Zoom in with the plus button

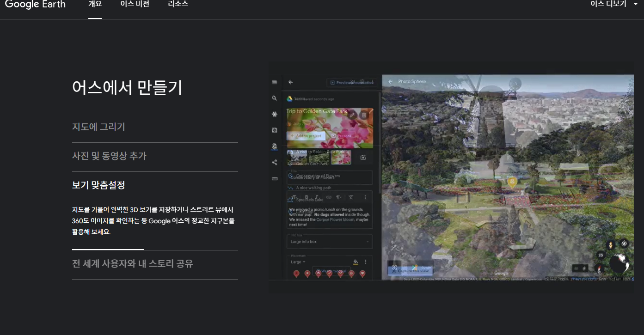584,268
